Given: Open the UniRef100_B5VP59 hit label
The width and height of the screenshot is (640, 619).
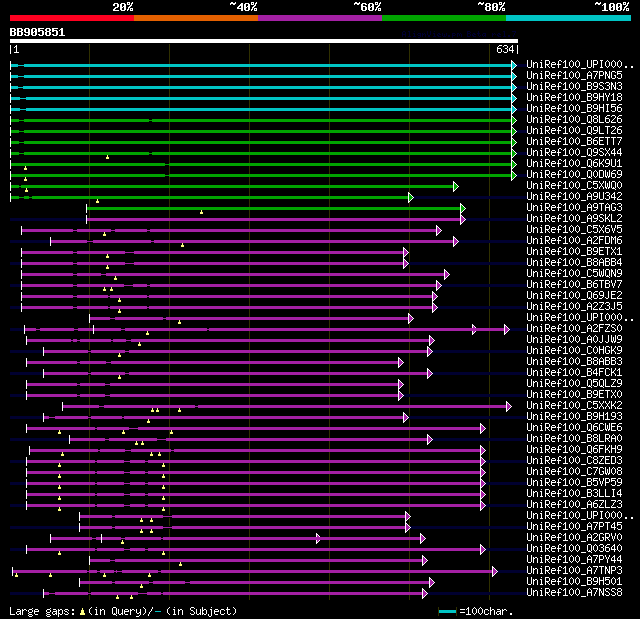Looking at the screenshot, I should point(574,483).
